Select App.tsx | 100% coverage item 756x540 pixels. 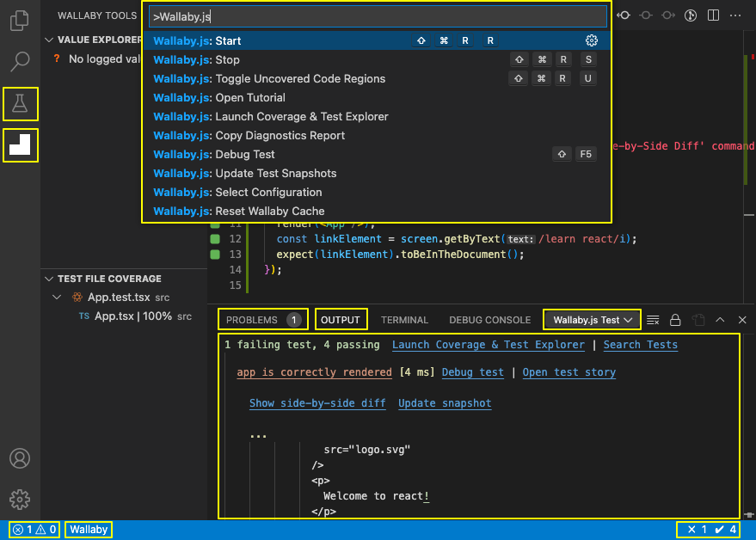click(125, 316)
